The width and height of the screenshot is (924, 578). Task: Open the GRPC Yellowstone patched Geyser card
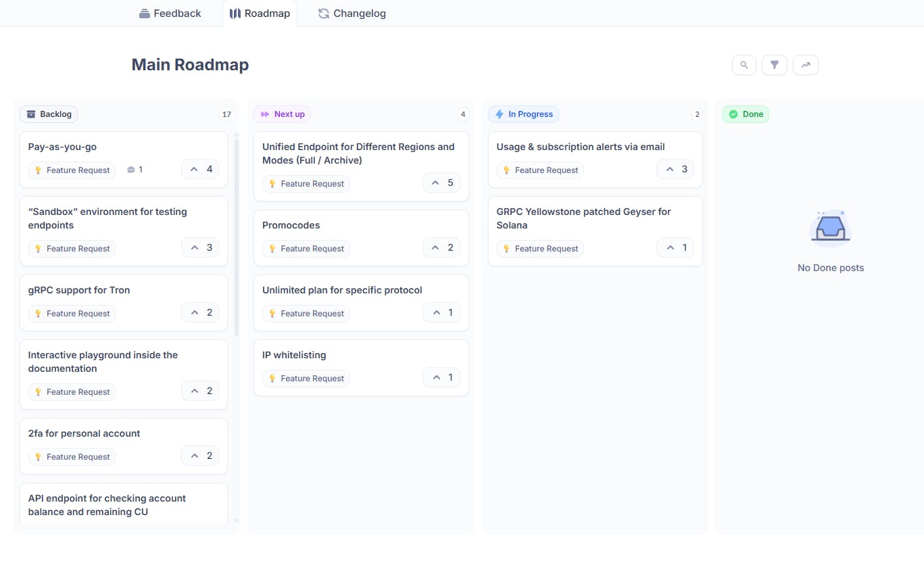pos(583,218)
